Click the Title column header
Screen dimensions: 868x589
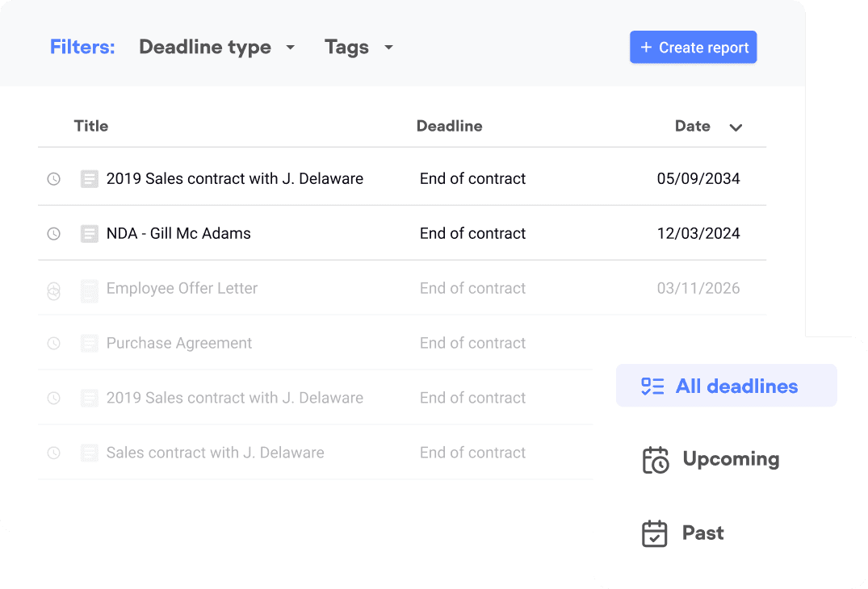point(91,126)
